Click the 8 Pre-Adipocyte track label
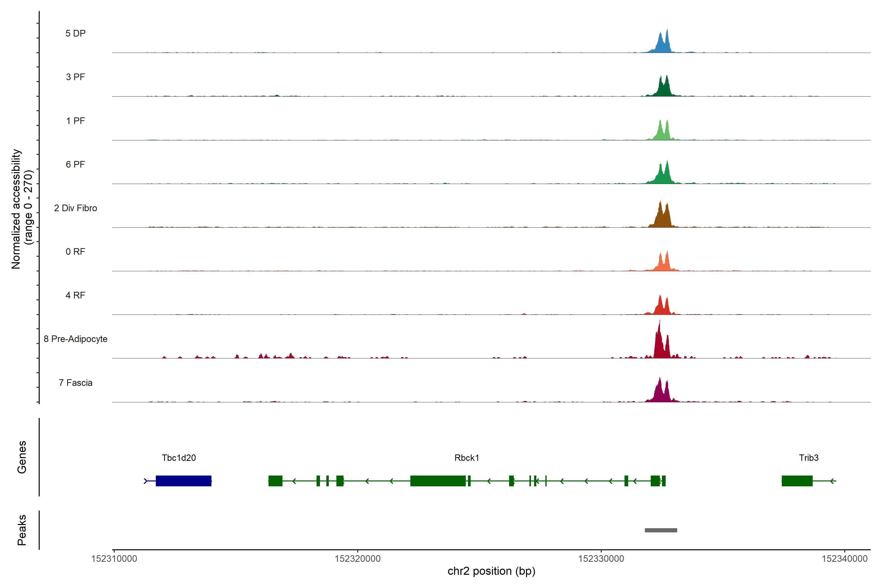The height and width of the screenshot is (588, 882). [x=75, y=339]
